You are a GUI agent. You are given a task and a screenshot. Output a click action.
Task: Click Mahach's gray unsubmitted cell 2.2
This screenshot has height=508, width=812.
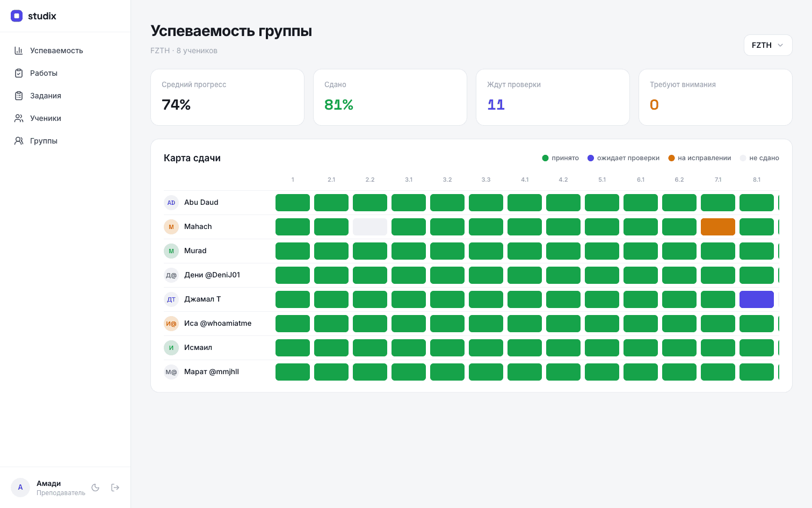click(x=370, y=227)
